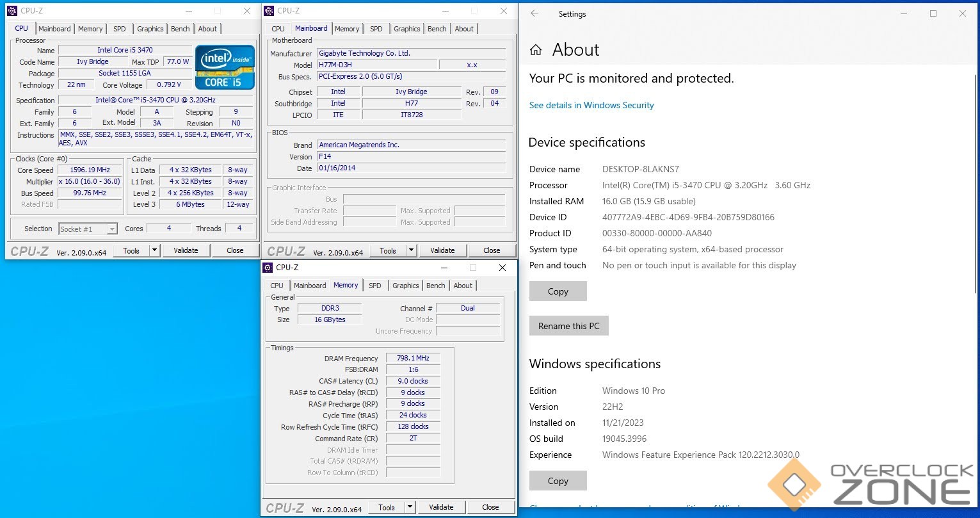Click CPU-Z app icon in CPU window title

(x=12, y=11)
